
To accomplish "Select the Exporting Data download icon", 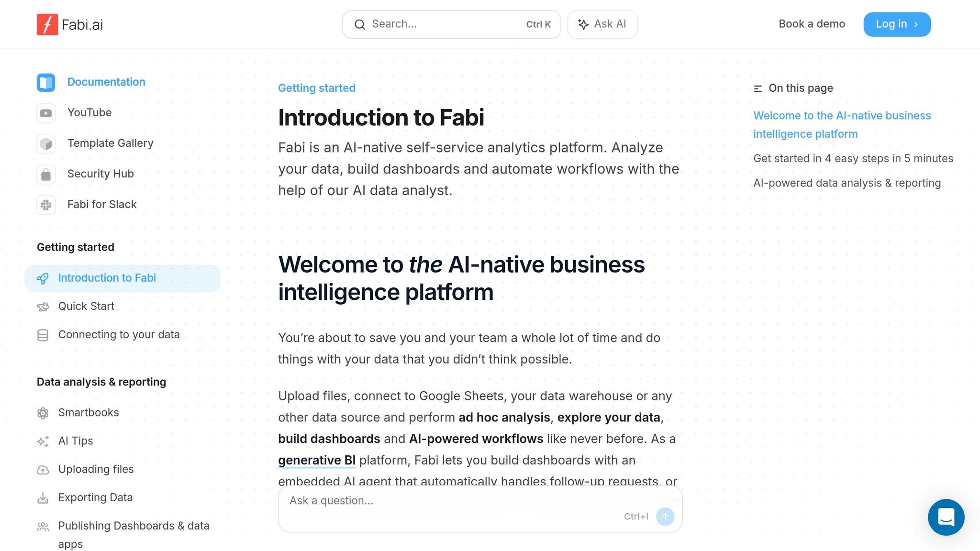I will click(x=43, y=497).
